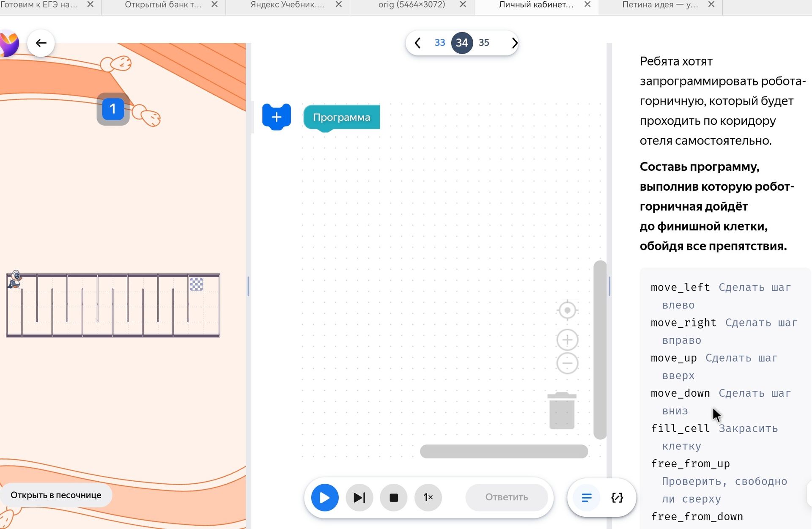Click the robot maid in the maze
The width and height of the screenshot is (812, 529).
pyautogui.click(x=15, y=280)
